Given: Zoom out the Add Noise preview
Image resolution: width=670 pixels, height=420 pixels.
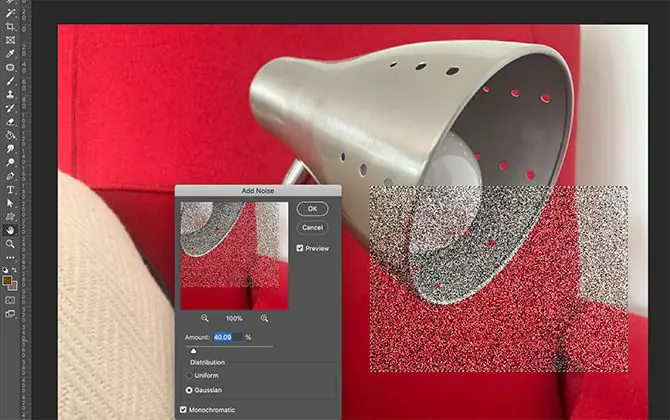Looking at the screenshot, I should (205, 317).
